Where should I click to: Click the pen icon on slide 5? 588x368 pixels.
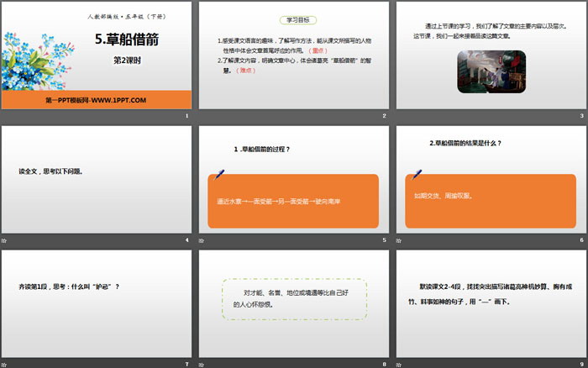coord(220,174)
